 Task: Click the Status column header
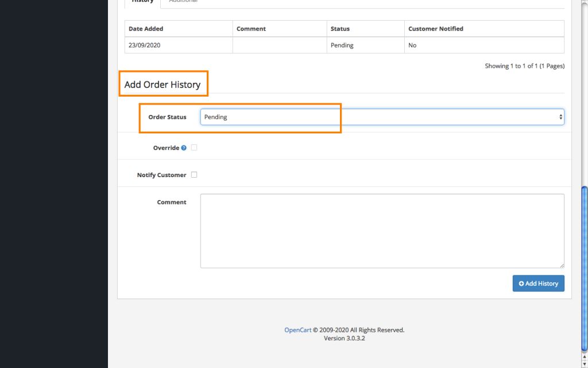(340, 29)
